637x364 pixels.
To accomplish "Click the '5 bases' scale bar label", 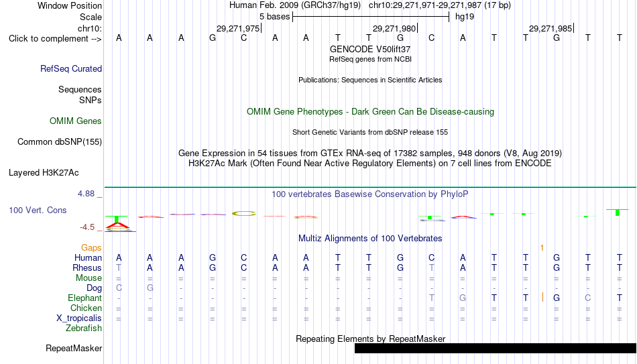I will (275, 17).
